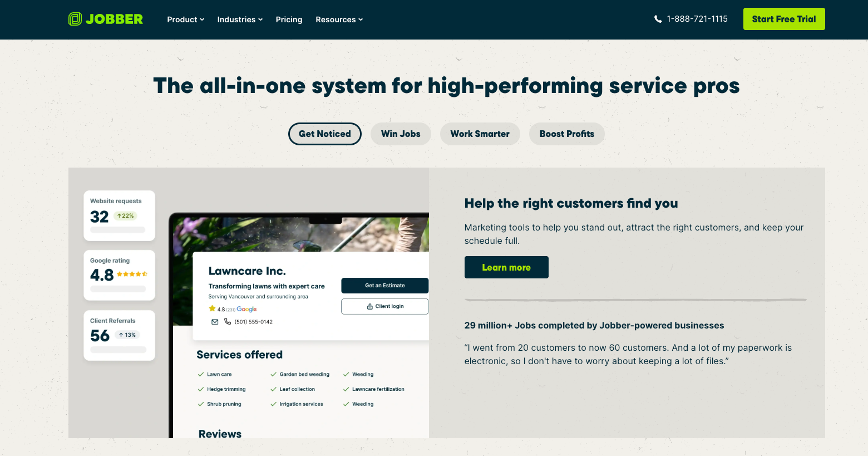Click the up arrow in the 13% badge
Image resolution: width=868 pixels, height=456 pixels.
[x=121, y=335]
